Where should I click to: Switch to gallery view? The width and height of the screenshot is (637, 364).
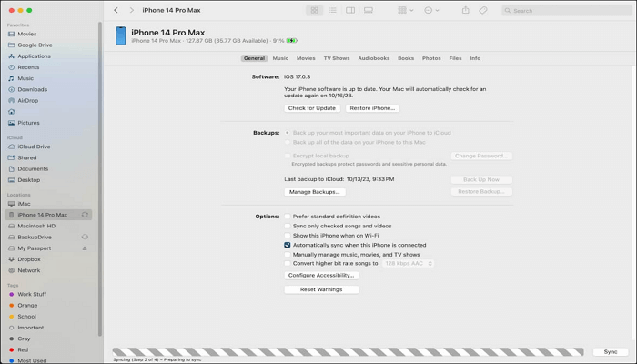[x=368, y=10]
